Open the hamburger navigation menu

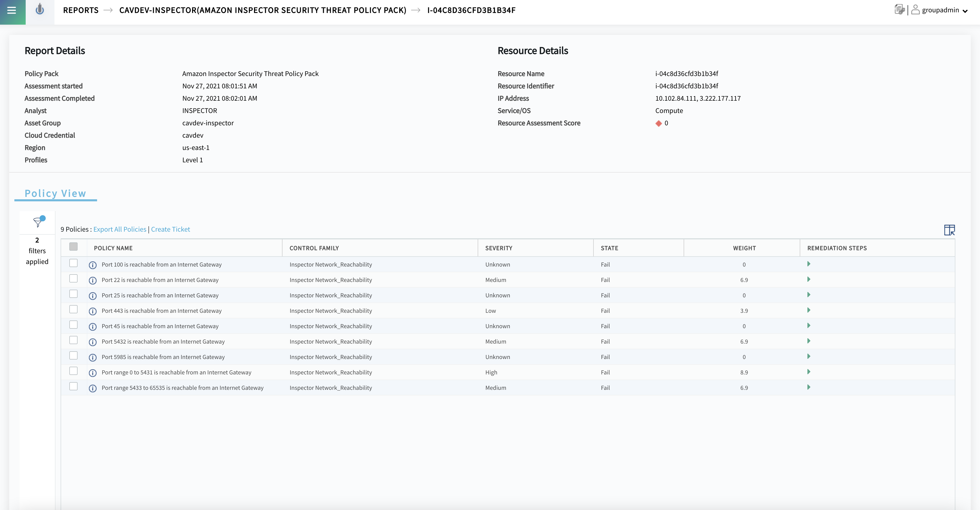(x=12, y=10)
